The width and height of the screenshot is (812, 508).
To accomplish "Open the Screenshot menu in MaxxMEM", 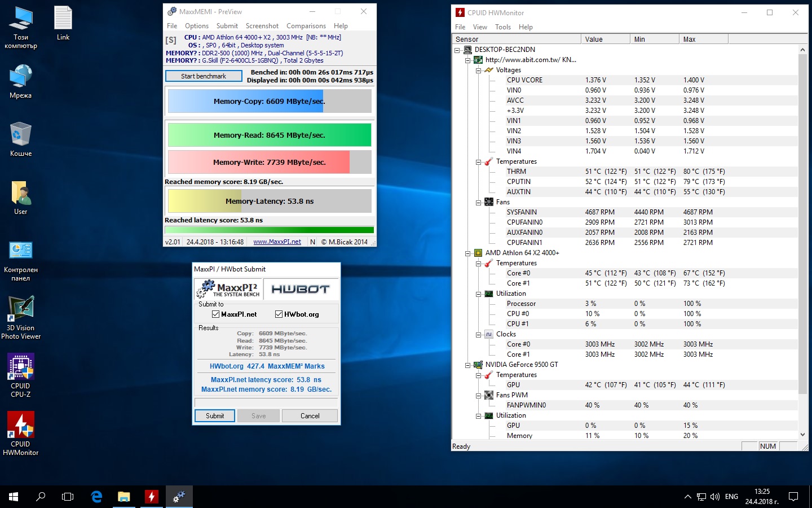I will tap(262, 26).
